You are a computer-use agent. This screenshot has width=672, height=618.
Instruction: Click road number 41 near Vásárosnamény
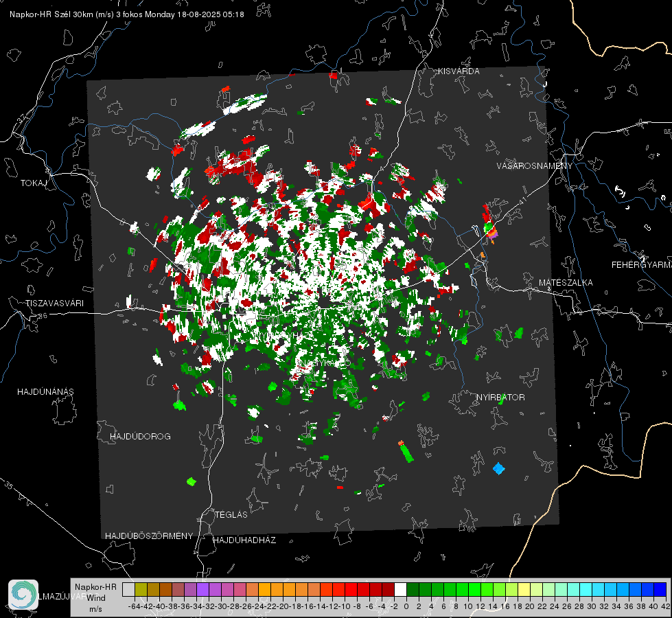click(522, 201)
